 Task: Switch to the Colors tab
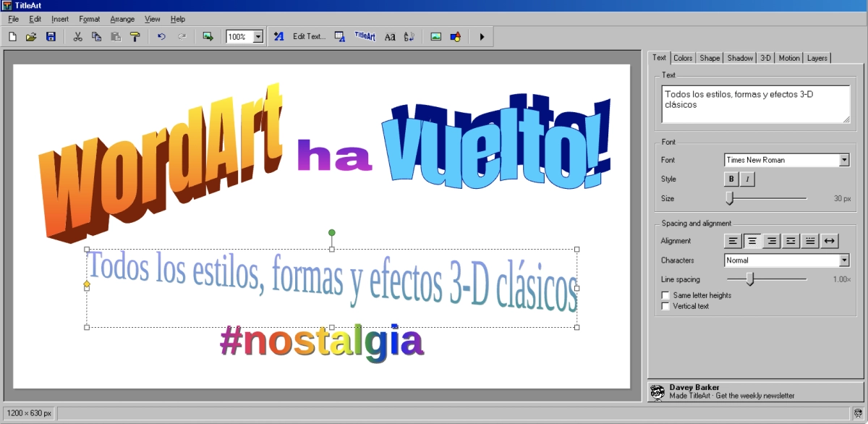pos(683,58)
